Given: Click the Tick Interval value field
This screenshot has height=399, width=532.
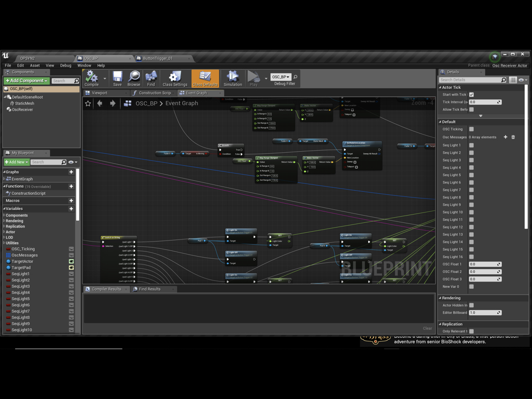Looking at the screenshot, I should (x=483, y=102).
